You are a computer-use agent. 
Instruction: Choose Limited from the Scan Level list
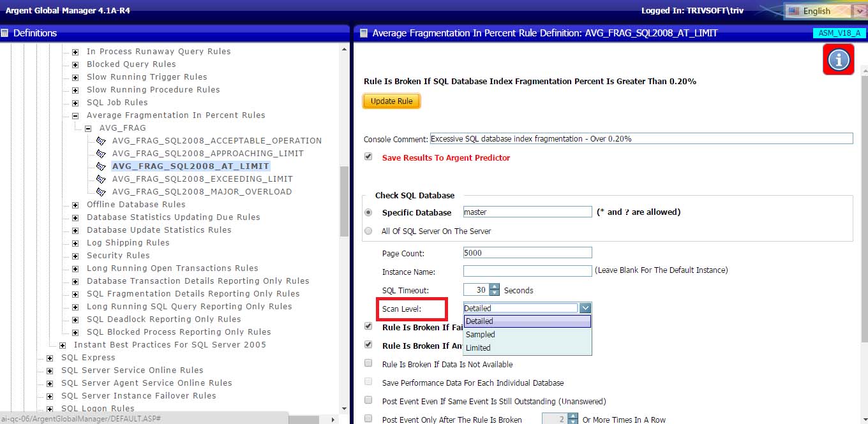[478, 348]
